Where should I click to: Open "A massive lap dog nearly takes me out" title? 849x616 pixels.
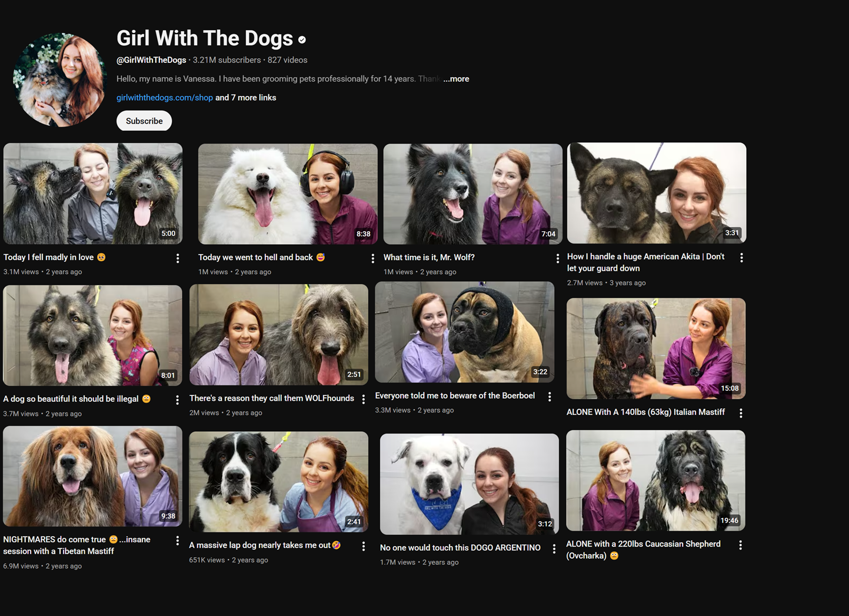coord(265,545)
